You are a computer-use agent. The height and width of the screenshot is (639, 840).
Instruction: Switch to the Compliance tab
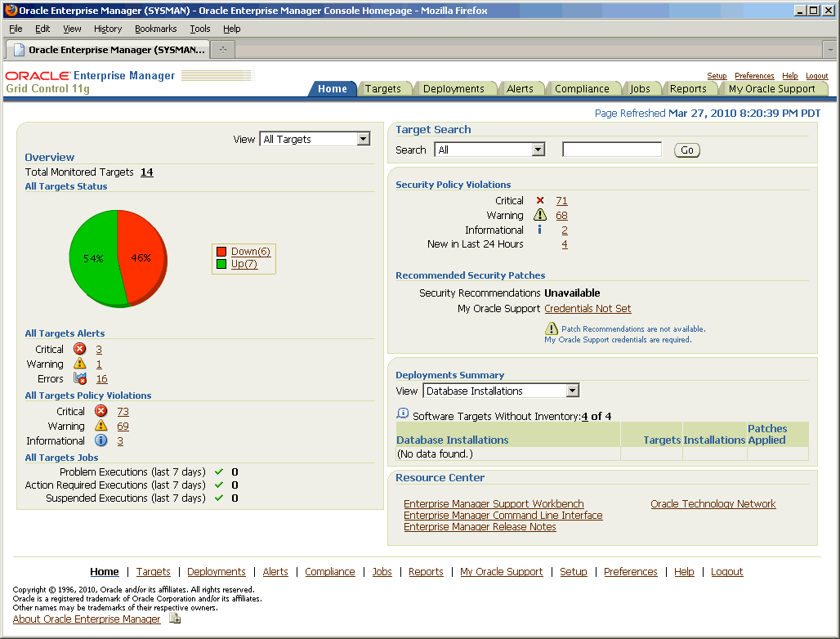[582, 89]
